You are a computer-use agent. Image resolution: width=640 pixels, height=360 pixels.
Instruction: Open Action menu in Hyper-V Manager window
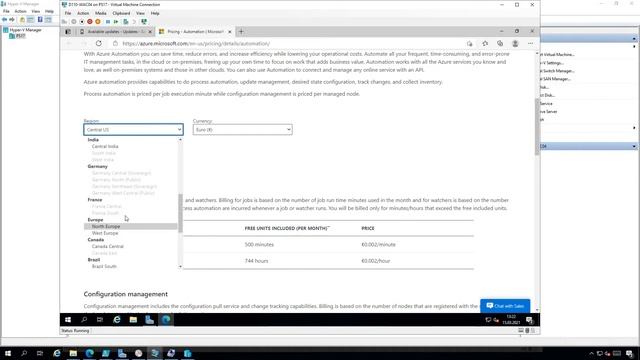click(x=20, y=11)
